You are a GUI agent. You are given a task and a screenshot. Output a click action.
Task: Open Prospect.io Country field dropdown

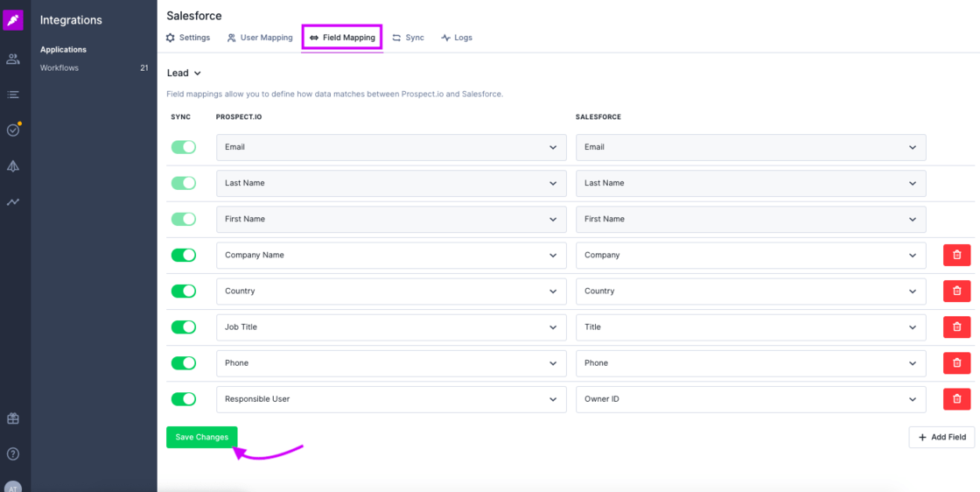click(x=391, y=291)
